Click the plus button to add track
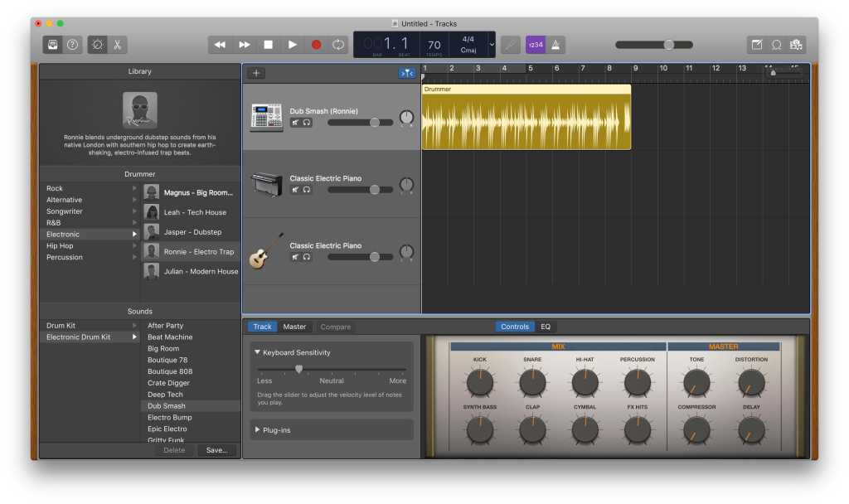The height and width of the screenshot is (504, 849). pyautogui.click(x=256, y=73)
